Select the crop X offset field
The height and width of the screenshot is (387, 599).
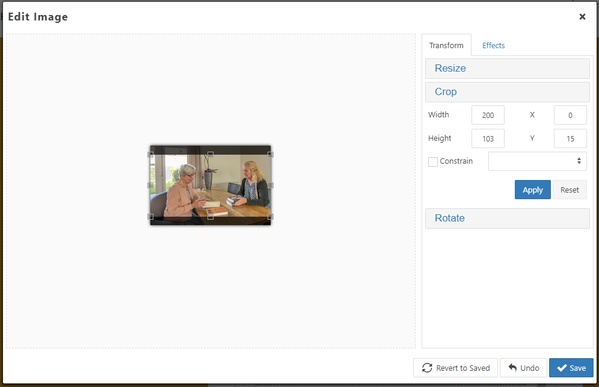coord(570,115)
